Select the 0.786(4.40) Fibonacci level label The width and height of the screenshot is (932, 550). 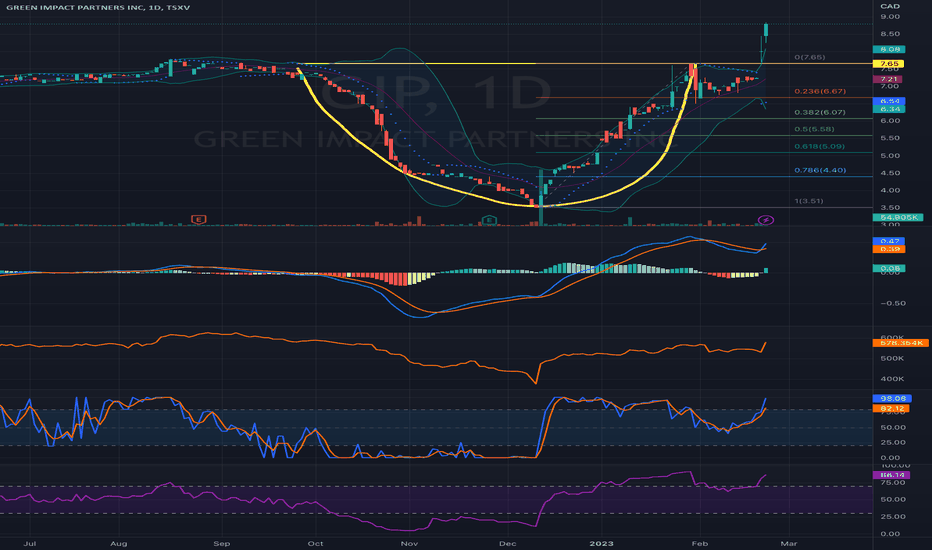[x=820, y=170]
